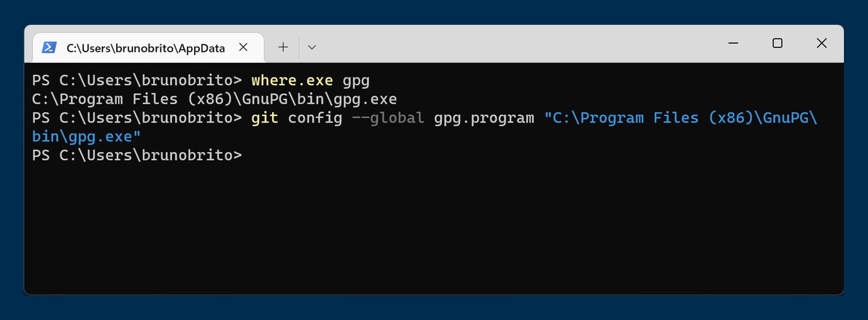This screenshot has width=868, height=320.
Task: Click the PowerShell icon in the tab
Action: pyautogui.click(x=49, y=47)
